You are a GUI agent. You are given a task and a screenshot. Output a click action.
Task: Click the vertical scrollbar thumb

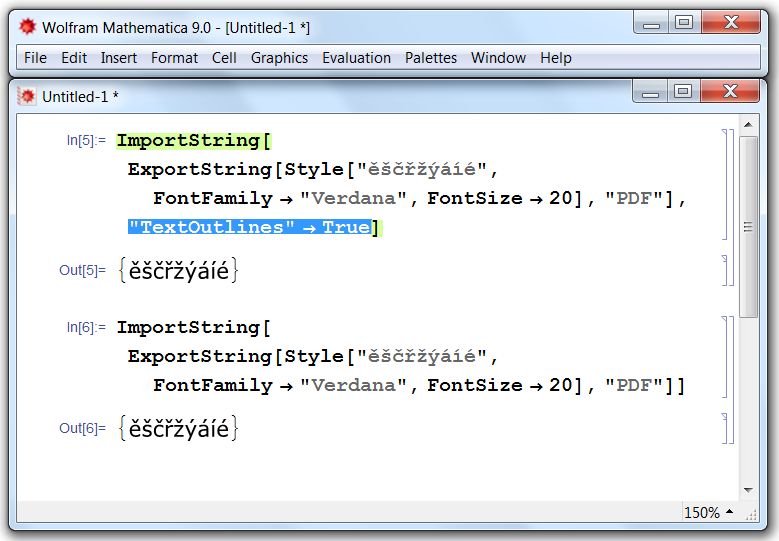pyautogui.click(x=748, y=227)
